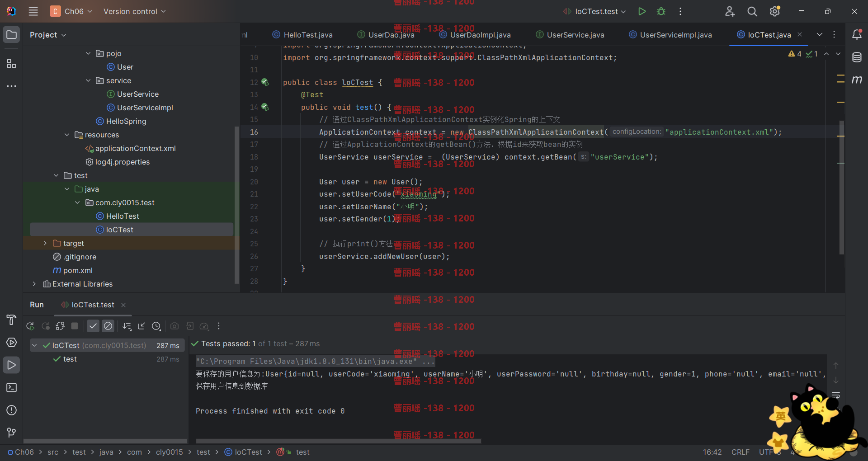Open more run actions menu in title bar
The image size is (868, 461).
[680, 11]
